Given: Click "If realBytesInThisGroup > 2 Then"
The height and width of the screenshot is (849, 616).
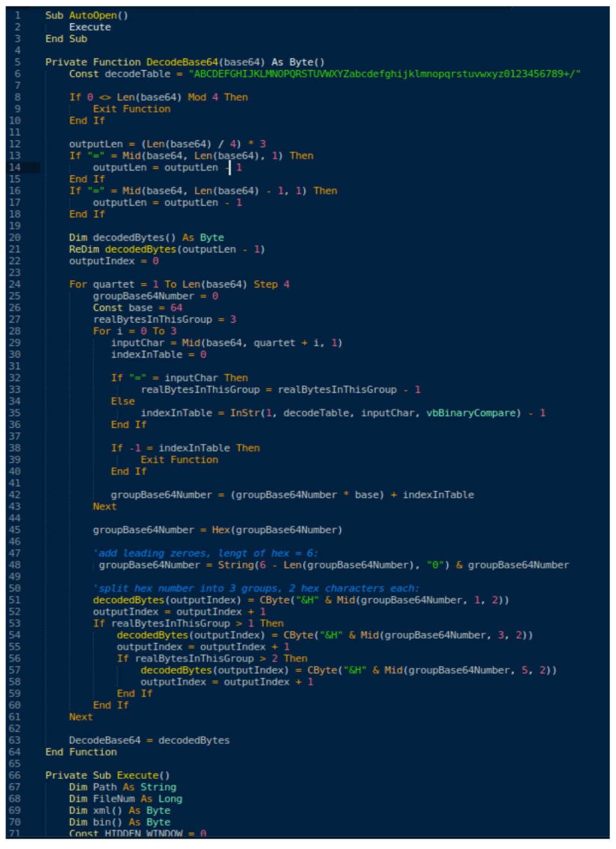Looking at the screenshot, I should (x=212, y=658).
